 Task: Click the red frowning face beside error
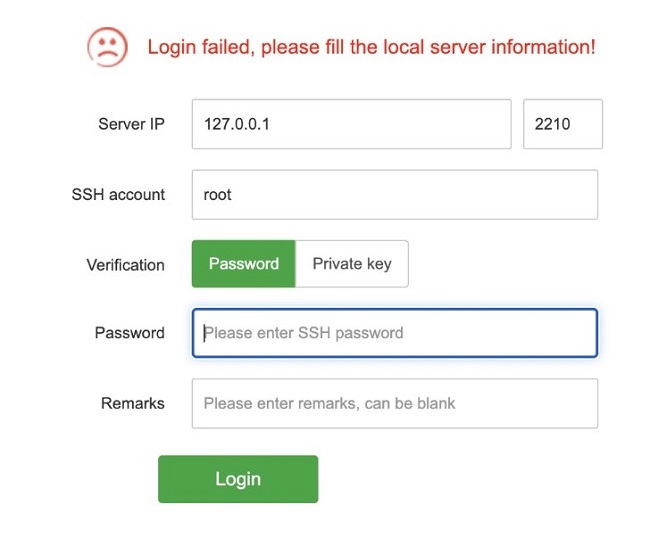click(107, 46)
